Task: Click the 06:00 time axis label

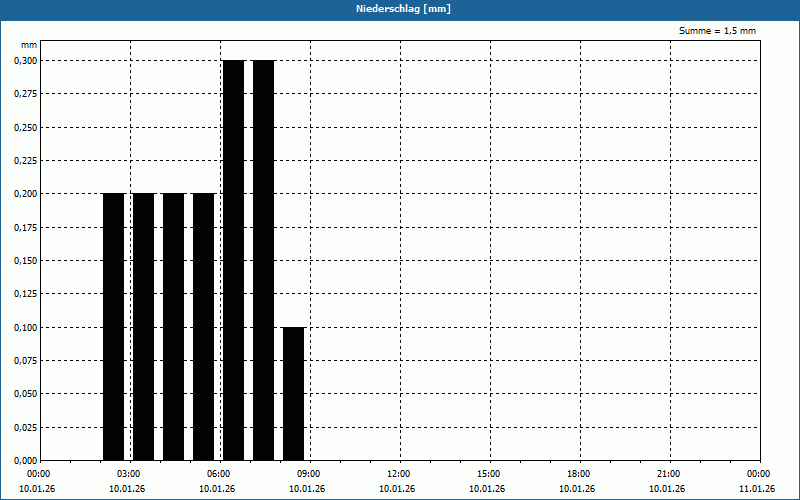Action: point(218,474)
